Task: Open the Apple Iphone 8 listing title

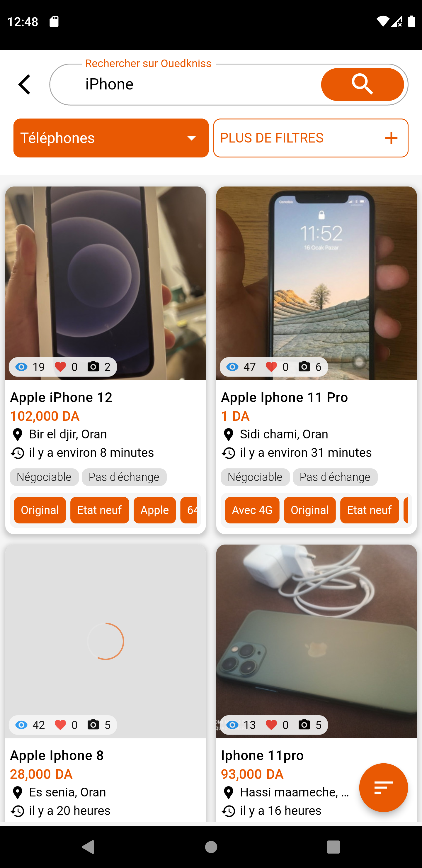Action: click(x=57, y=755)
